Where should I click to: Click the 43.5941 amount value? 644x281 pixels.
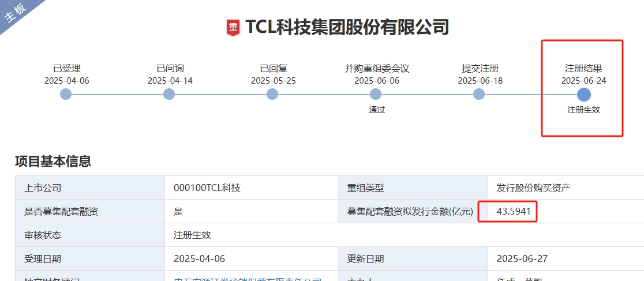514,212
